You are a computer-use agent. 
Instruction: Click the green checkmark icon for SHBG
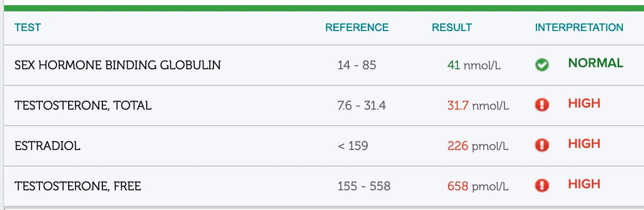point(542,65)
